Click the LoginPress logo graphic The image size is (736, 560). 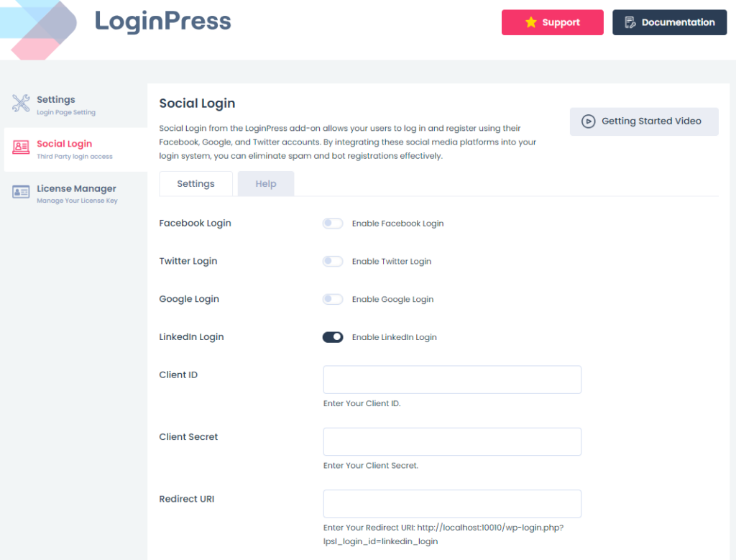pyautogui.click(x=39, y=30)
